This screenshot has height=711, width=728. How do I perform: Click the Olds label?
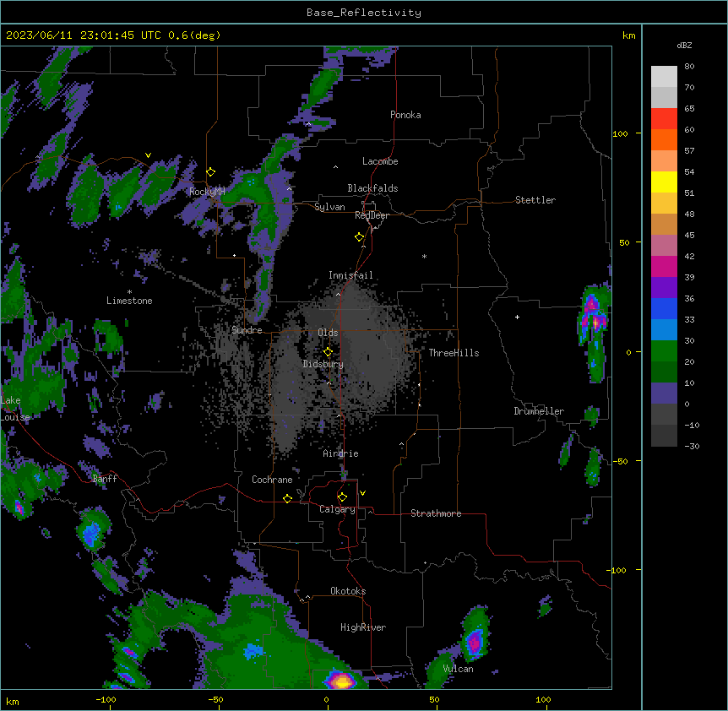[x=328, y=333]
